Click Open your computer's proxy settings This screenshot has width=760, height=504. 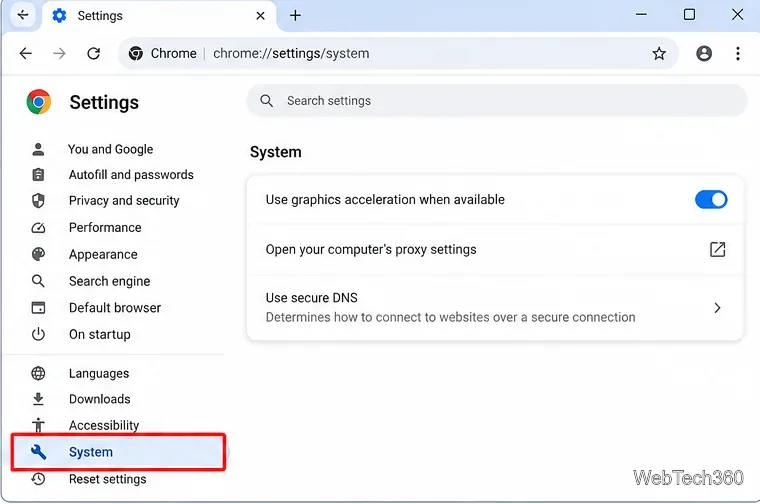click(x=371, y=249)
